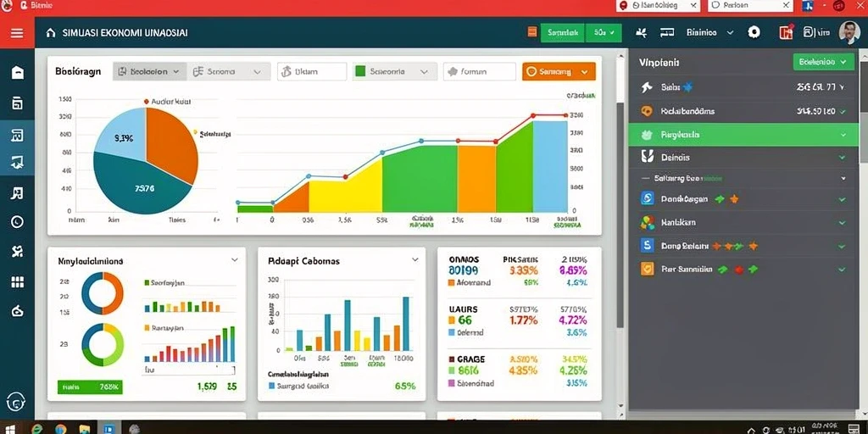Click the green Semtak button
Screen dimensions: 868x434
click(563, 33)
